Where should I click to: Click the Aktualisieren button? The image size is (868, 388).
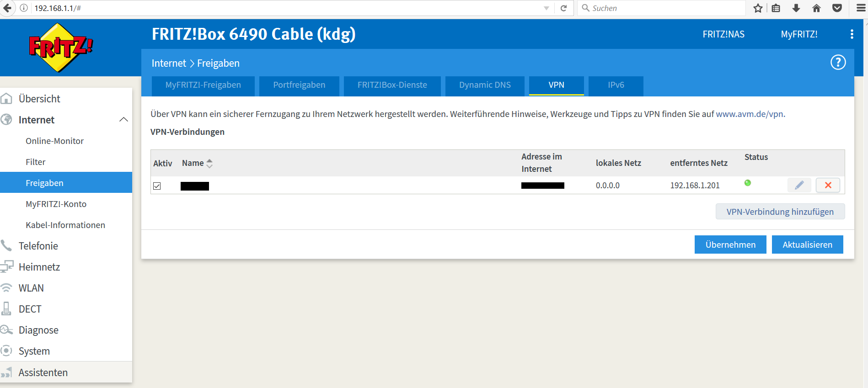click(808, 244)
